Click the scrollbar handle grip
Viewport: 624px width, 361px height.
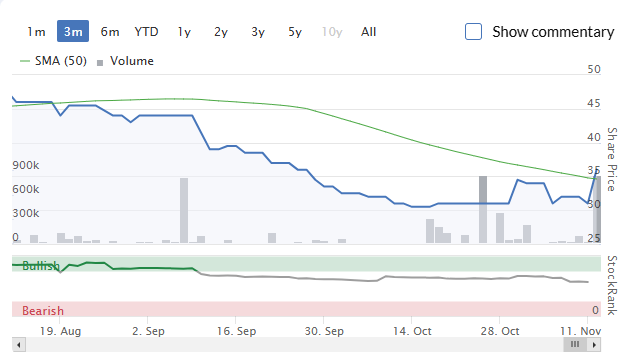pyautogui.click(x=575, y=344)
